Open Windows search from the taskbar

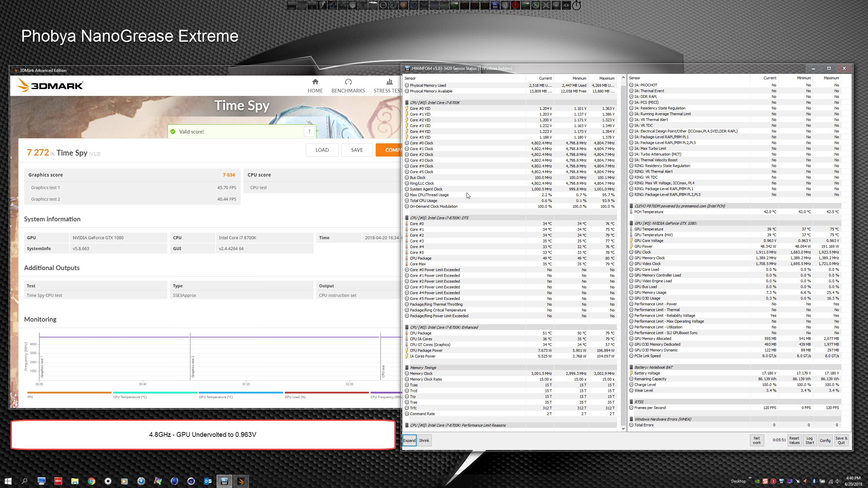pyautogui.click(x=24, y=481)
